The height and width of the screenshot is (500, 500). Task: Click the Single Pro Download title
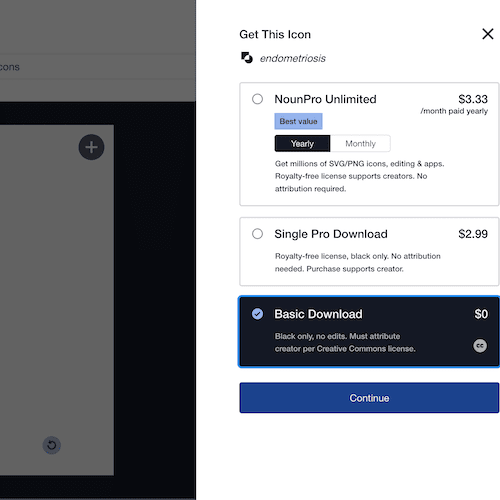[x=331, y=234]
